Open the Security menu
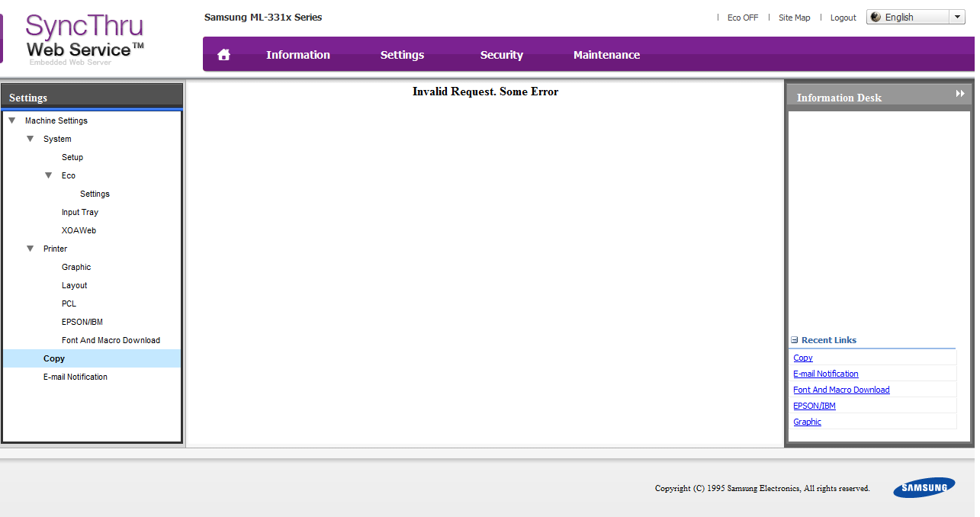 501,55
